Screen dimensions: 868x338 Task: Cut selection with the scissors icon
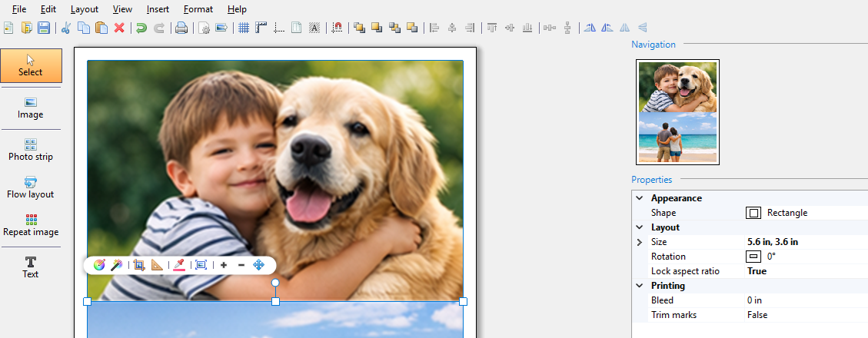pos(66,28)
